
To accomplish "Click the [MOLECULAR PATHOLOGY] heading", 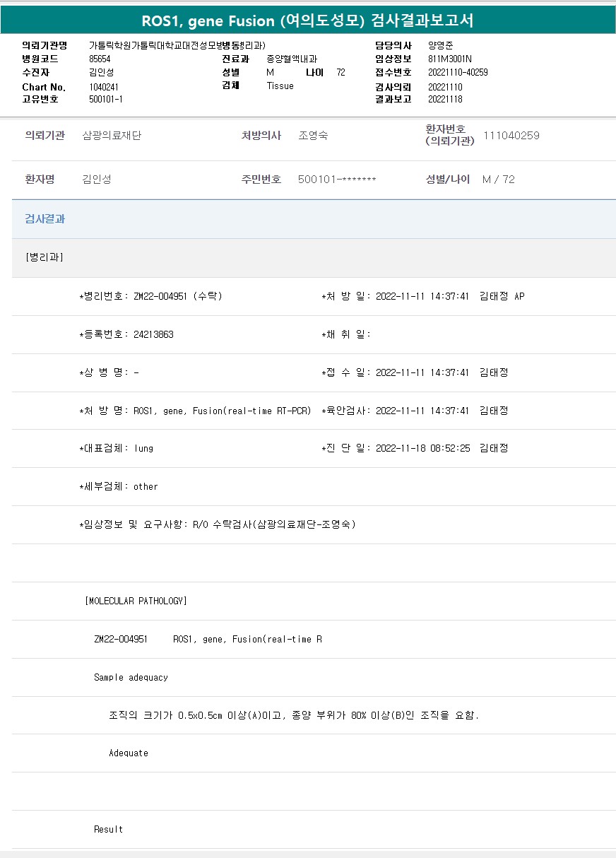I will click(136, 601).
